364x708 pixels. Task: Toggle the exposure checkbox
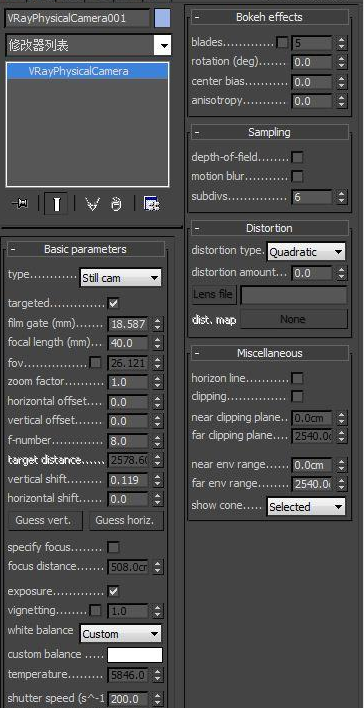pyautogui.click(x=113, y=592)
